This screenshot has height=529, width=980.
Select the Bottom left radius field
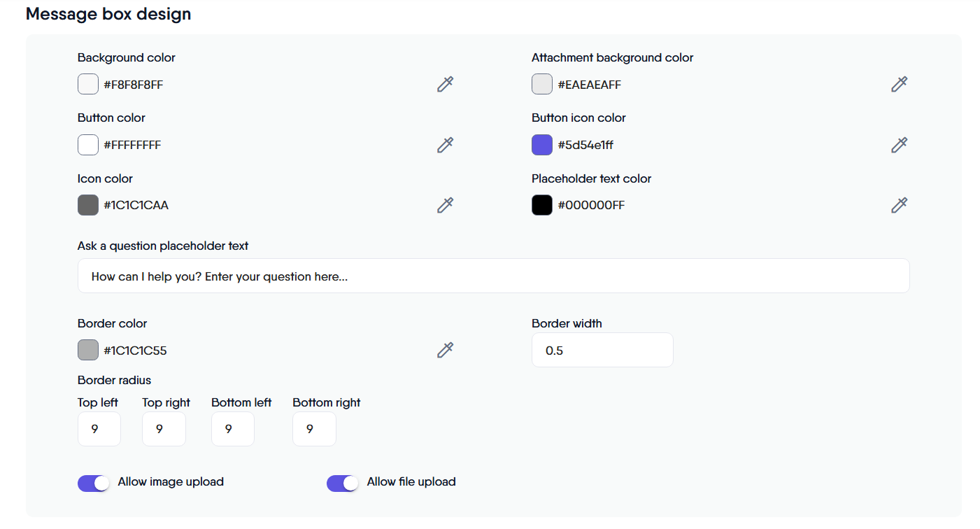233,429
